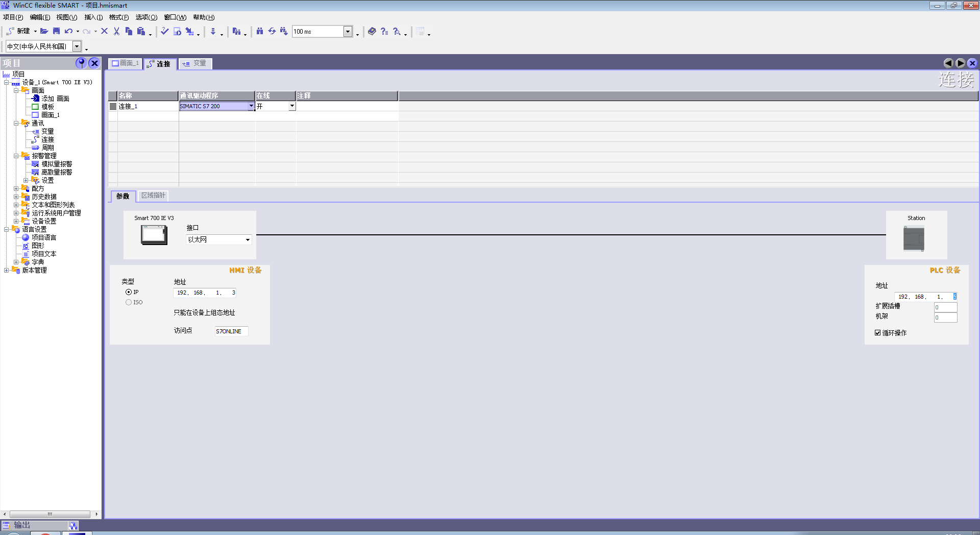Expand the 配方 tree node
The width and height of the screenshot is (980, 535).
click(x=16, y=188)
